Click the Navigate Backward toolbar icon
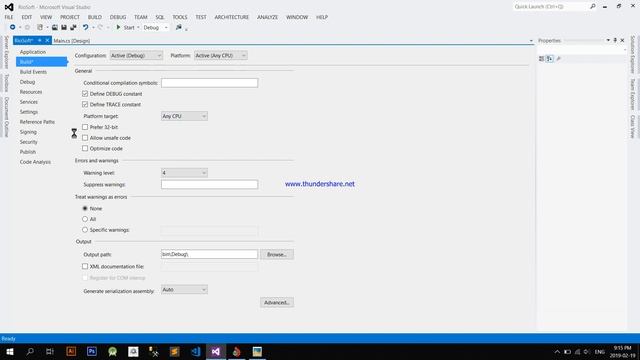The width and height of the screenshot is (640, 360). click(x=13, y=27)
